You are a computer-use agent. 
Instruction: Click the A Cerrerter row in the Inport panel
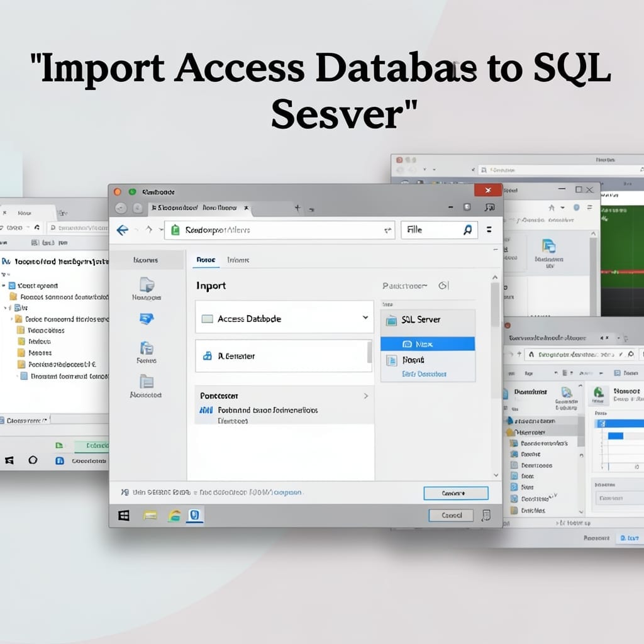point(284,356)
